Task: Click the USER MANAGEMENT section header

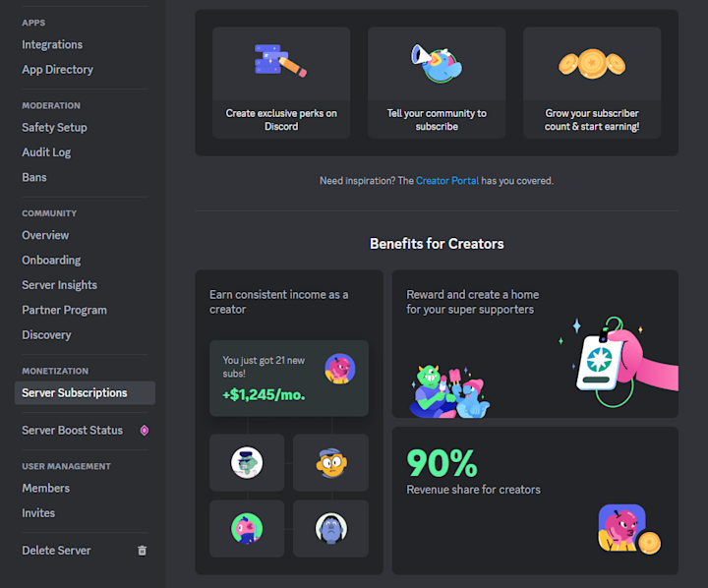Action: click(67, 466)
